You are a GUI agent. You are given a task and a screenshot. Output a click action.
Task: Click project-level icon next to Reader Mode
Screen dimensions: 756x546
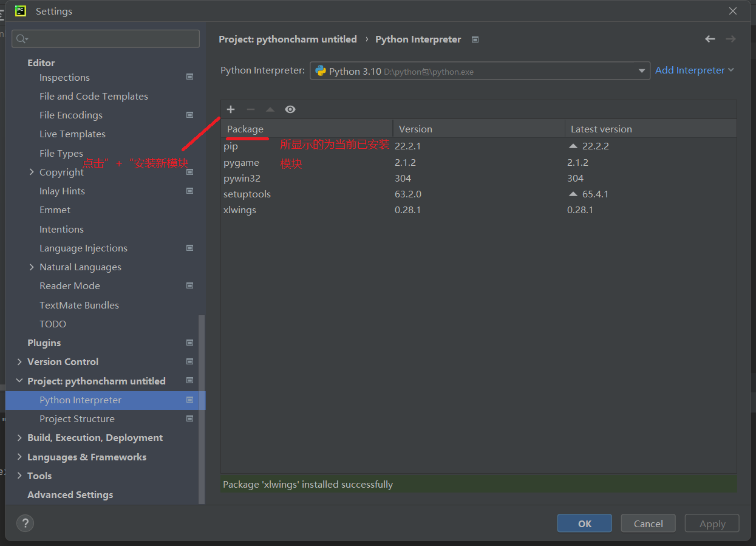pos(189,285)
